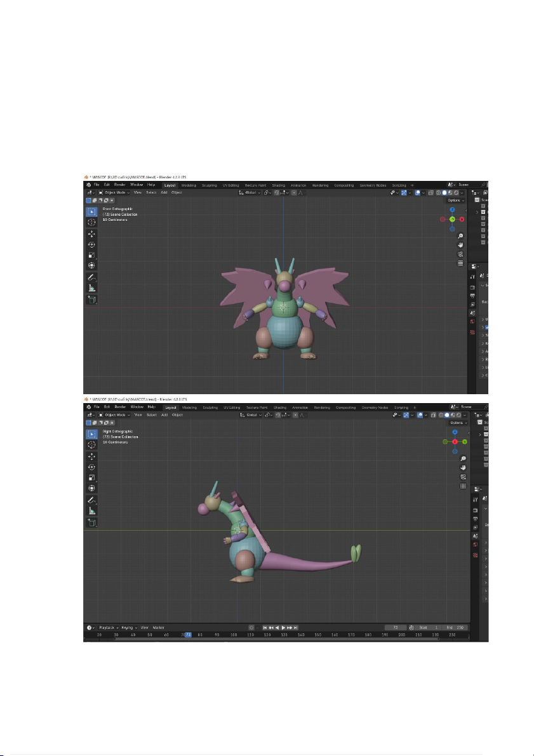Toggle snapping magnet in top viewport header
The image size is (534, 756).
pyautogui.click(x=277, y=192)
